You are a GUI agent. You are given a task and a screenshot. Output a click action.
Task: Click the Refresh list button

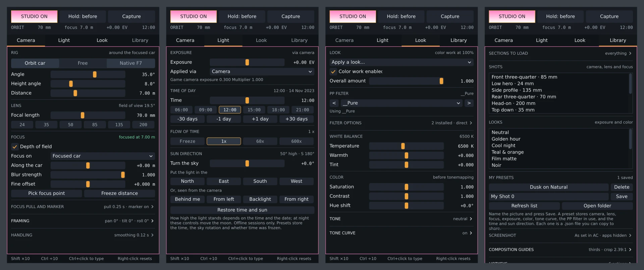pyautogui.click(x=524, y=206)
